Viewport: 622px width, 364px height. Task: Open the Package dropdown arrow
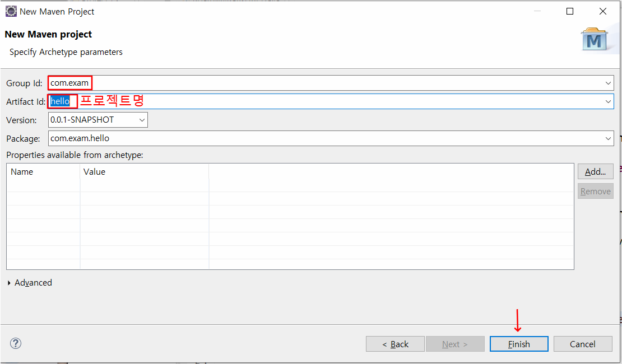pos(608,138)
